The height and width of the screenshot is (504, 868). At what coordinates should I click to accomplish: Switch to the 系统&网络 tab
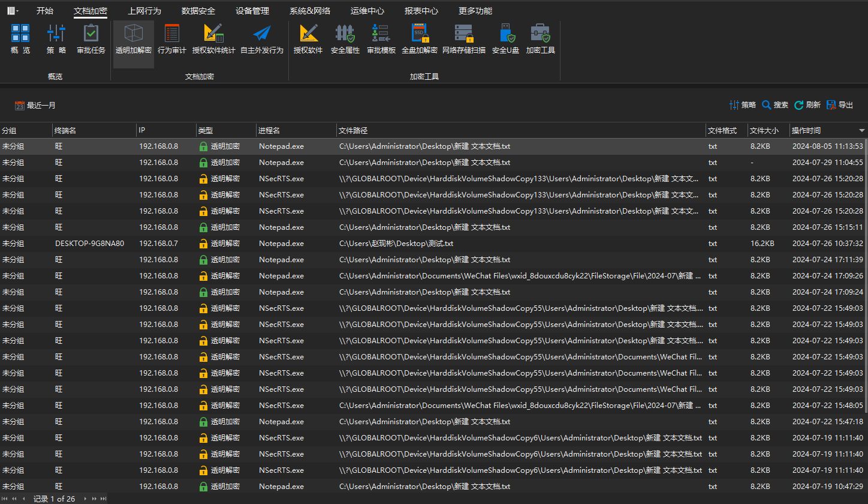click(x=310, y=11)
